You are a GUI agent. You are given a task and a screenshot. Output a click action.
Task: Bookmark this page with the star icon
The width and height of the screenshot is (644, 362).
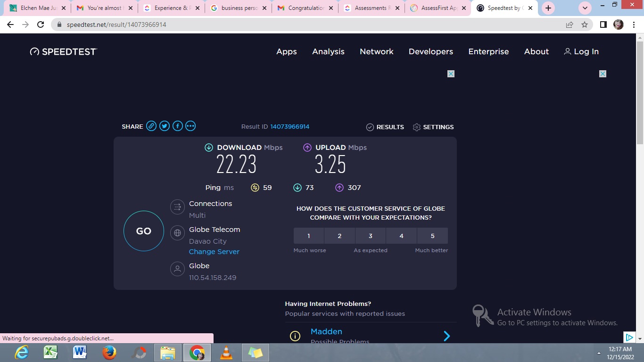tap(585, 25)
